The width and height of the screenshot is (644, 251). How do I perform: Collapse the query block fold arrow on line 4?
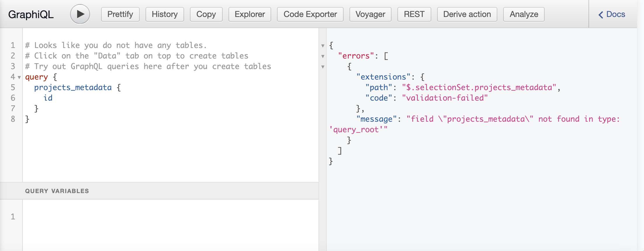[19, 78]
